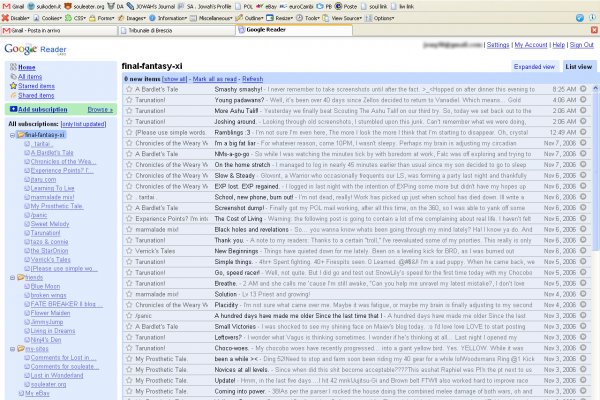Open original page icon for 'Young padawans?' row

point(583,100)
